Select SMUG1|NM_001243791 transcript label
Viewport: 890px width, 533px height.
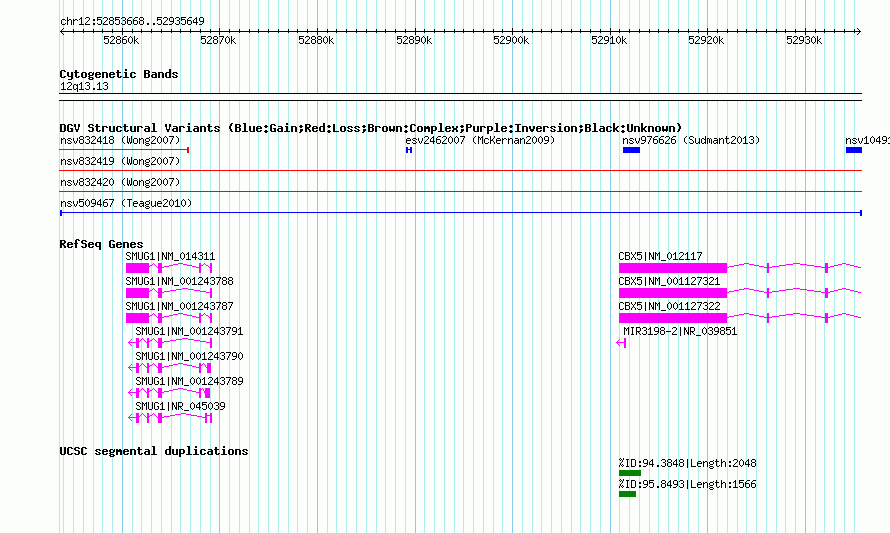point(189,331)
